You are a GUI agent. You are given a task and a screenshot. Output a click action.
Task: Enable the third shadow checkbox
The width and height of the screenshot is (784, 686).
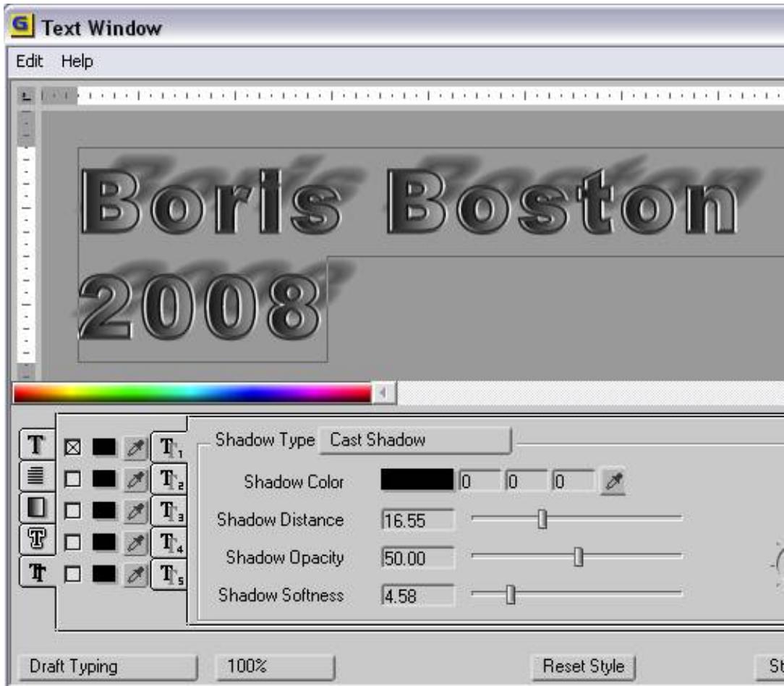[73, 510]
